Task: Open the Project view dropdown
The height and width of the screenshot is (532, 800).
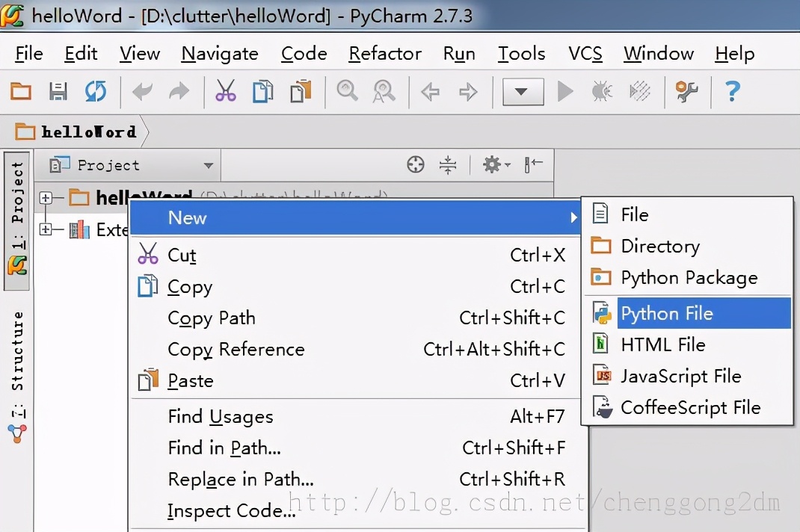Action: (x=209, y=165)
